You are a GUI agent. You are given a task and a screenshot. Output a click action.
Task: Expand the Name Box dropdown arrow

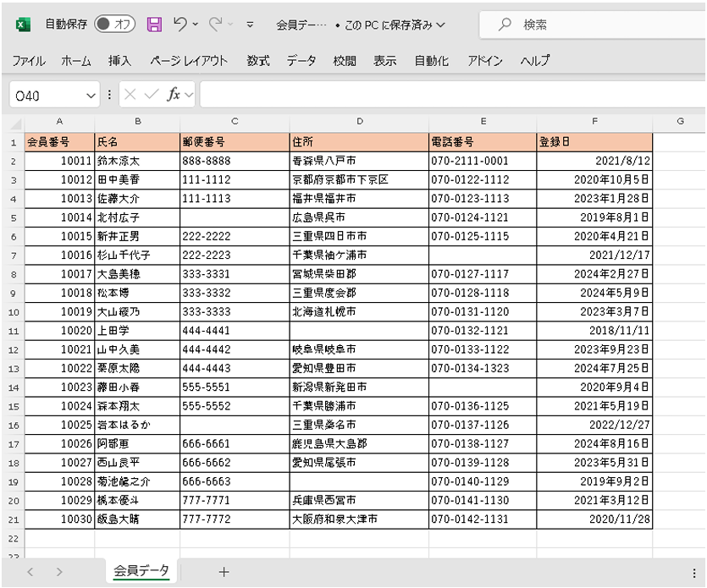pos(91,96)
